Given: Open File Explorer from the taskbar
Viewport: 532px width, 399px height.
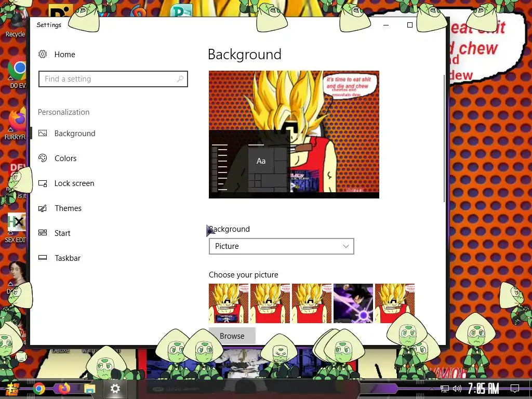Looking at the screenshot, I should pos(90,389).
